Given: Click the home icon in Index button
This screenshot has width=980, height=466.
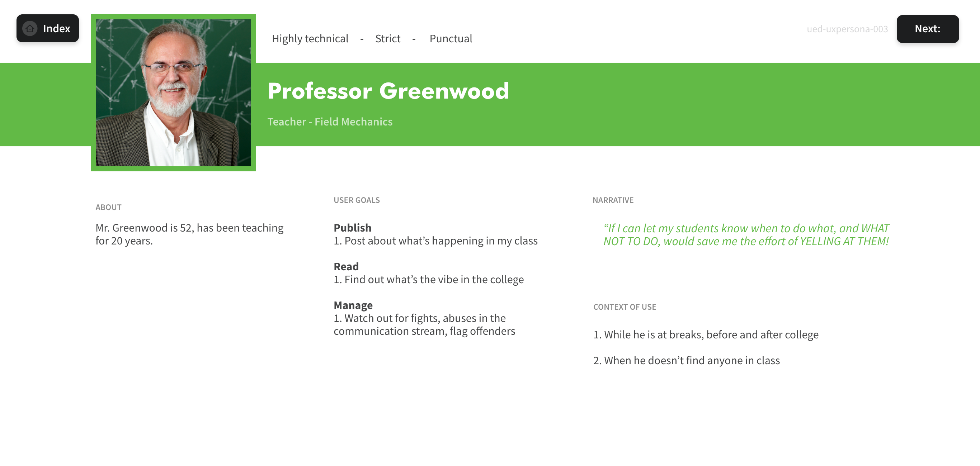Looking at the screenshot, I should [30, 29].
